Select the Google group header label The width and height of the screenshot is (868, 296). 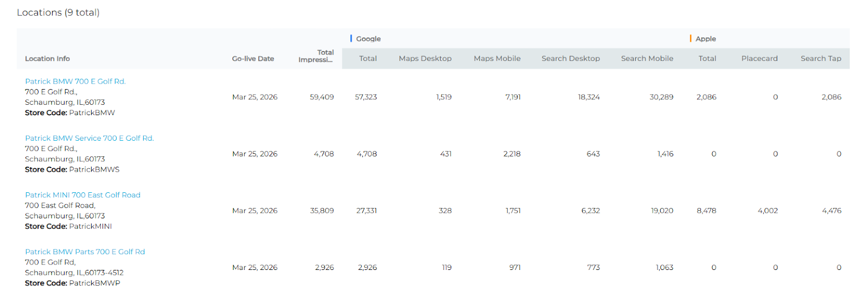tap(368, 39)
